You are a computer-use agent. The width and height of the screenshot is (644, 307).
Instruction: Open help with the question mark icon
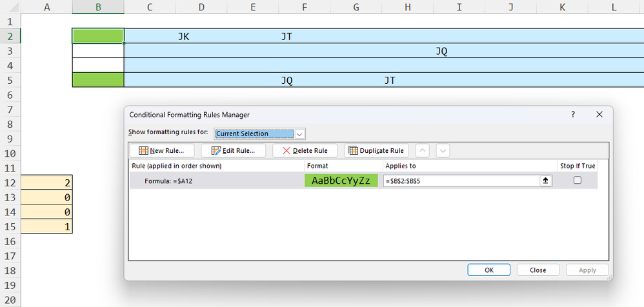[574, 115]
